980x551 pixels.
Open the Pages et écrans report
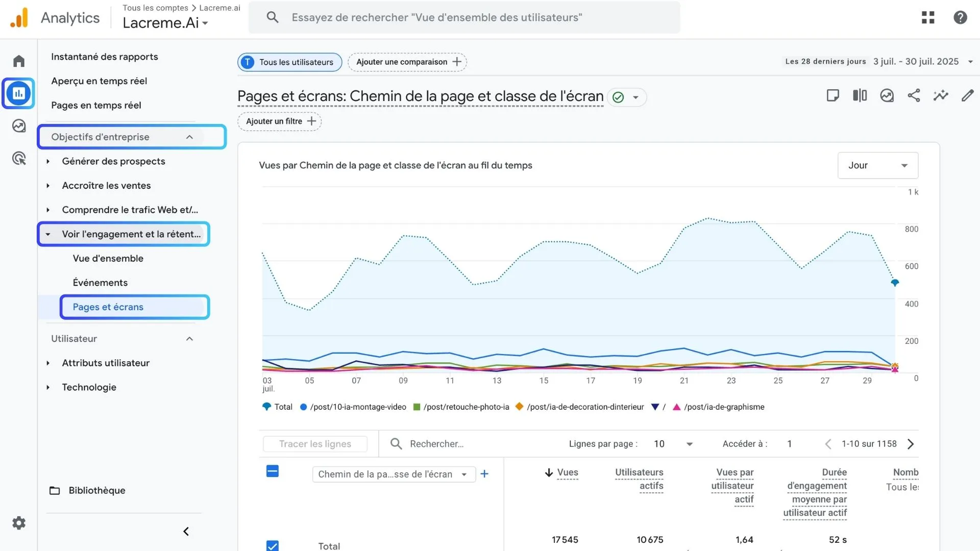click(108, 307)
